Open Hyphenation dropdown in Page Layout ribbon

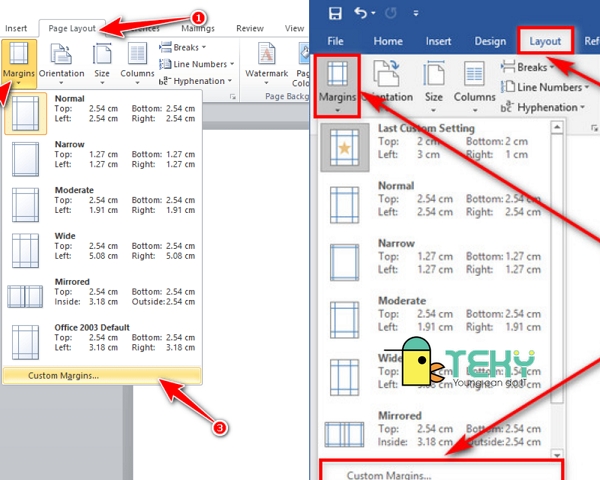[x=195, y=81]
